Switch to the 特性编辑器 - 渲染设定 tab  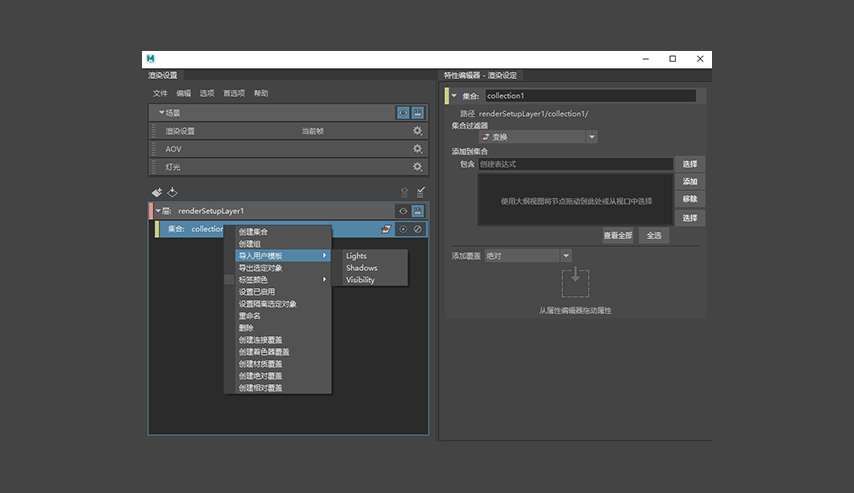tap(480, 75)
